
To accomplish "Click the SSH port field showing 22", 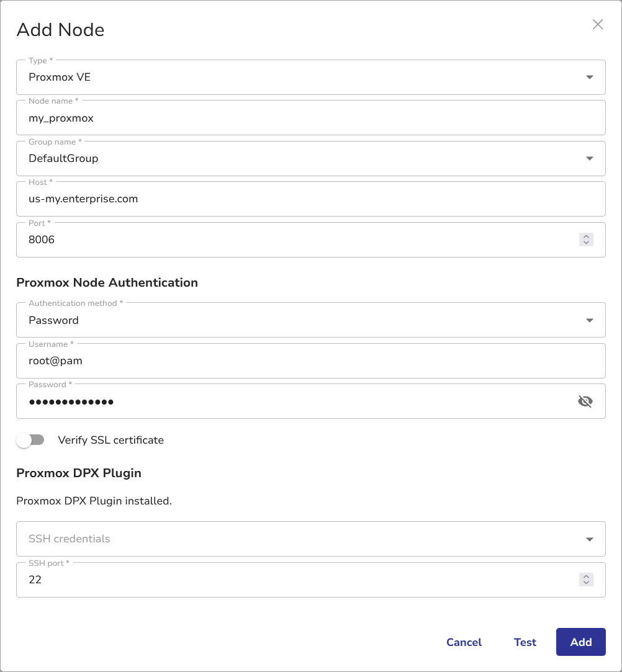I will pyautogui.click(x=311, y=580).
